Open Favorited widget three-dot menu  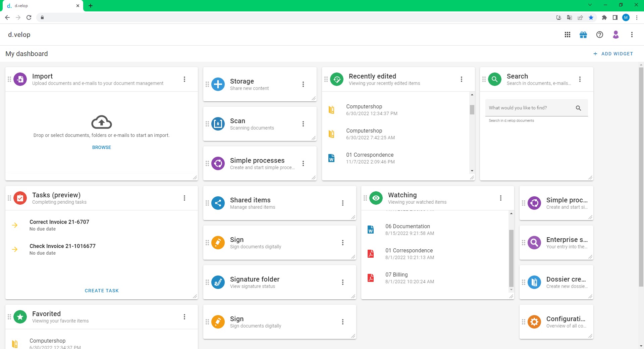184,317
